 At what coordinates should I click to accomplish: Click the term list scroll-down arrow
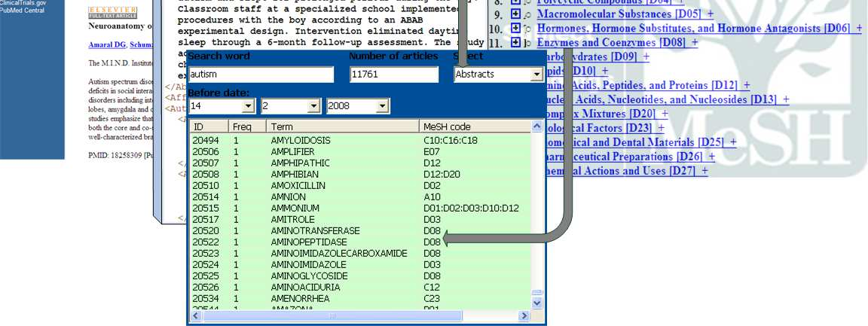pyautogui.click(x=537, y=303)
